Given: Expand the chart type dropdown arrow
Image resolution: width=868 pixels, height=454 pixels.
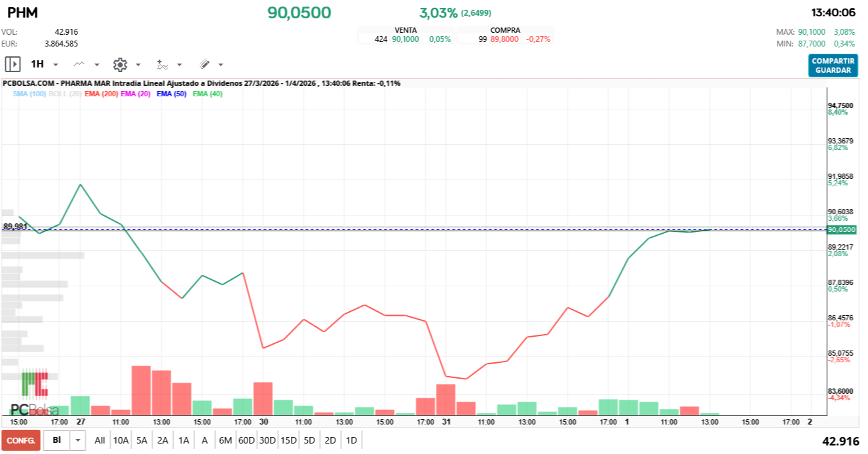Looking at the screenshot, I should coord(96,64).
